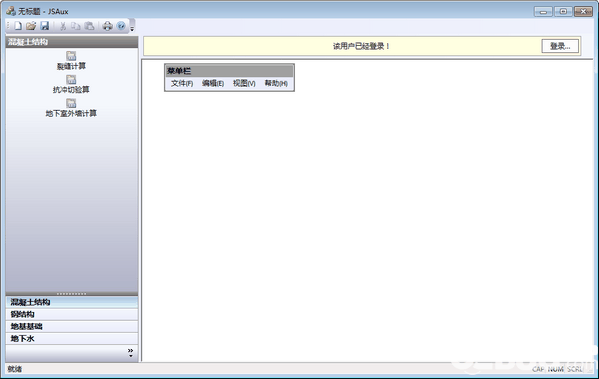Screen dimensions: 599x379
Task: Click the Paste clipboard icon
Action: tap(89, 26)
